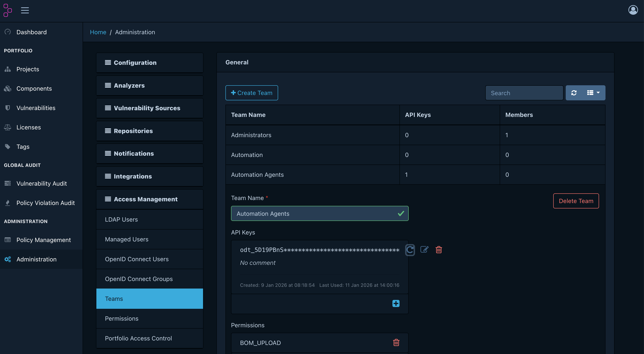Viewport: 644px width, 354px height.
Task: Add a new API key with the plus icon
Action: [x=396, y=303]
